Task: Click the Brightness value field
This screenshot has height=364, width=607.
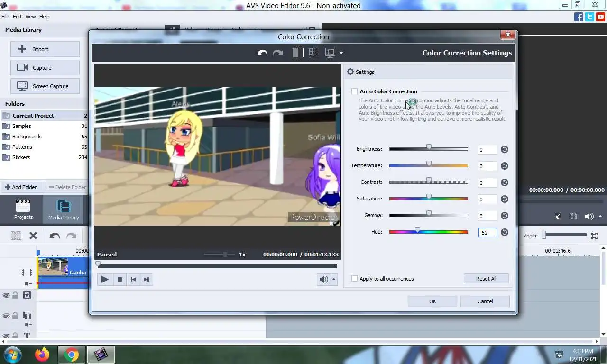Action: (487, 150)
